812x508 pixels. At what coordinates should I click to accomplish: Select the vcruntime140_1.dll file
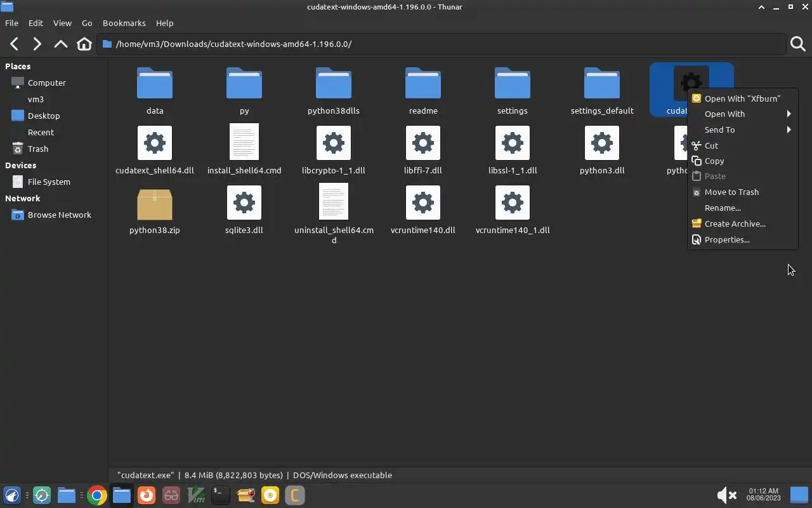[x=513, y=210]
